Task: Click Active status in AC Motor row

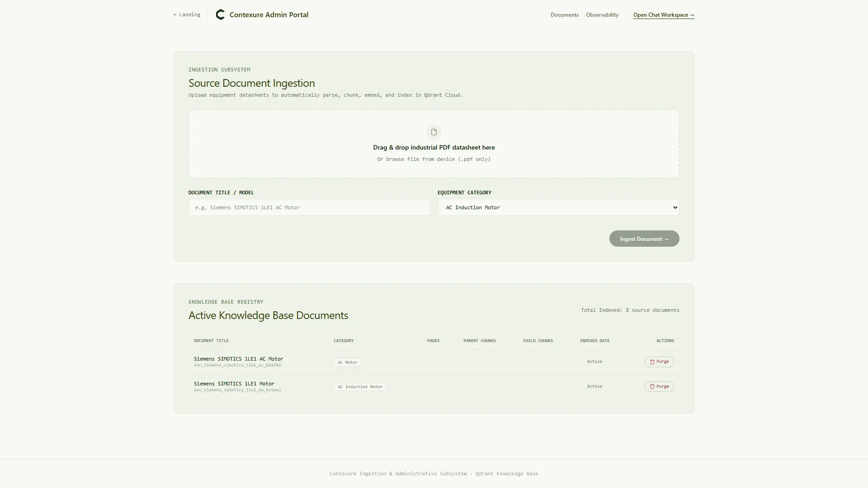Action: tap(594, 361)
